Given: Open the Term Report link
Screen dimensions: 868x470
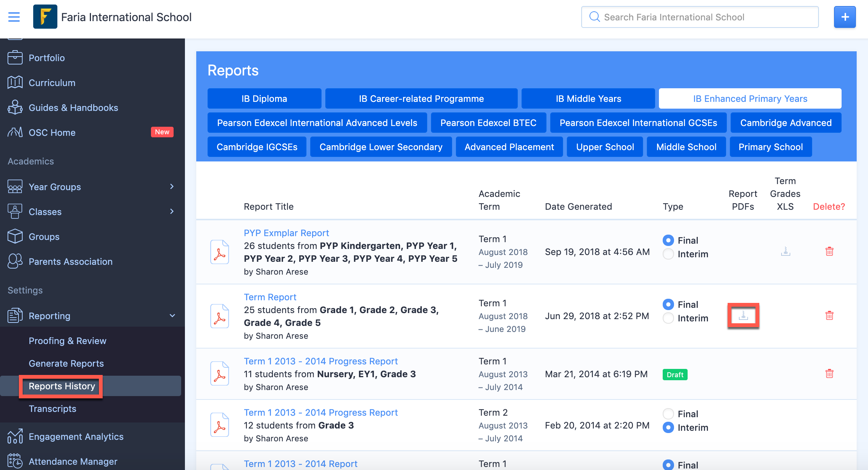Looking at the screenshot, I should [x=270, y=297].
